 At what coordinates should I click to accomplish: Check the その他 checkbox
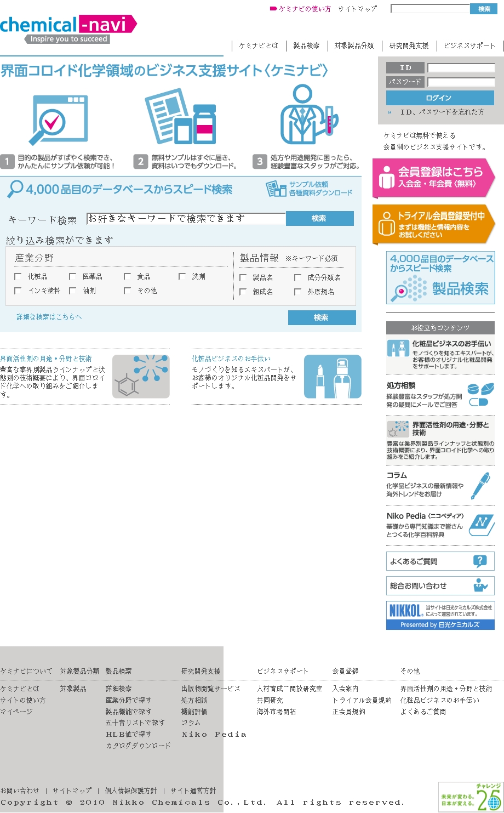point(128,291)
